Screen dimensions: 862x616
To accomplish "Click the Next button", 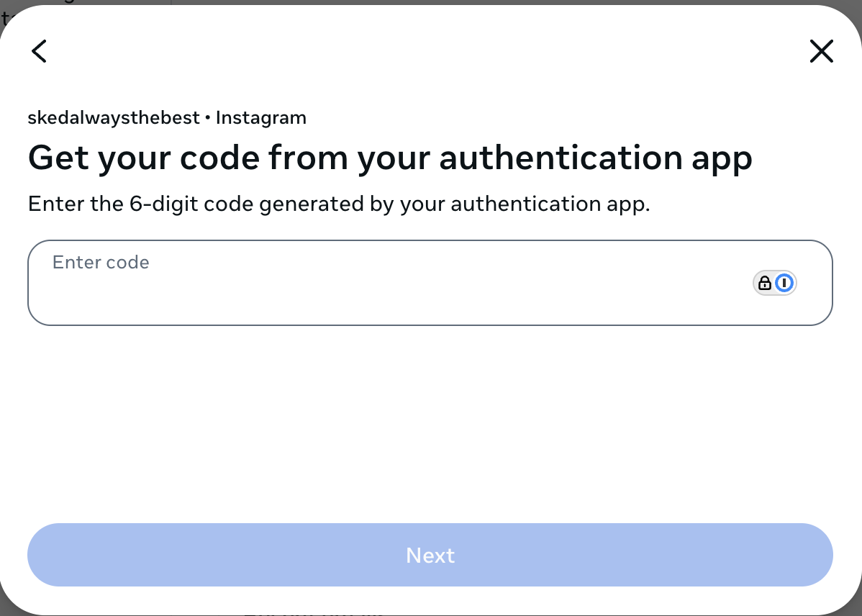I will point(430,555).
